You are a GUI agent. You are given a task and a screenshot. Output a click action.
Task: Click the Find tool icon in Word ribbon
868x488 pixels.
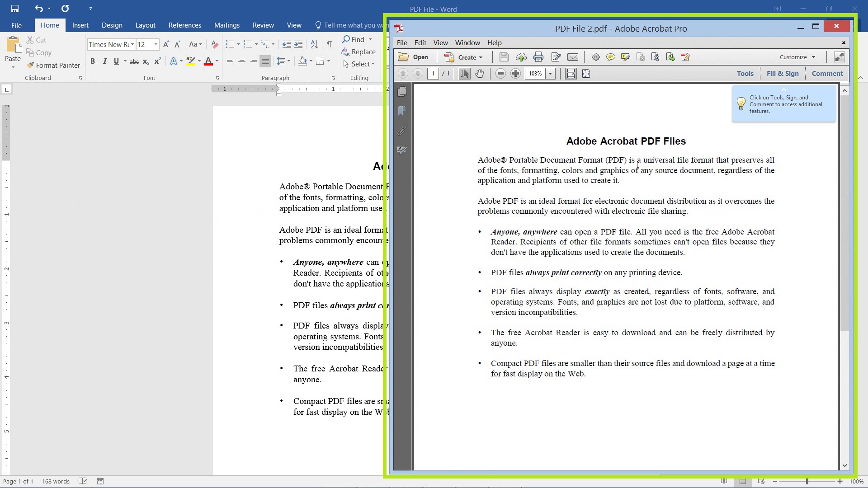(x=344, y=39)
